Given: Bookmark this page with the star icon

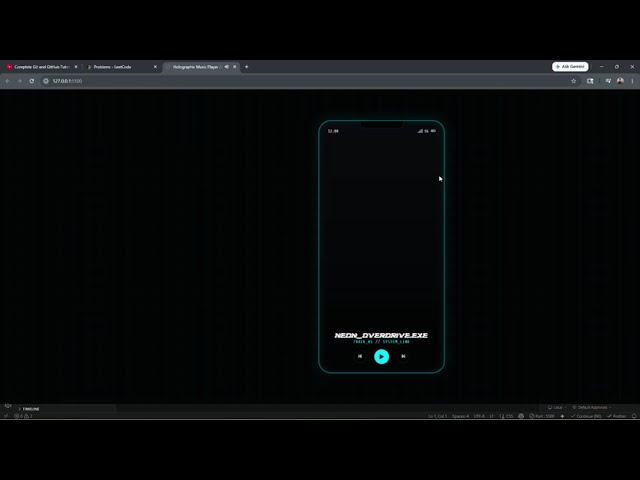Looking at the screenshot, I should [573, 81].
